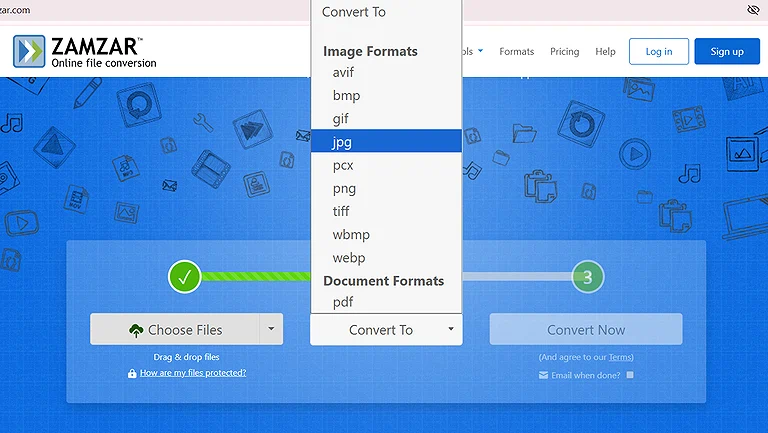Viewport: 768px width, 433px height.
Task: Click the eye-slash icon in address bar
Action: pos(753,10)
